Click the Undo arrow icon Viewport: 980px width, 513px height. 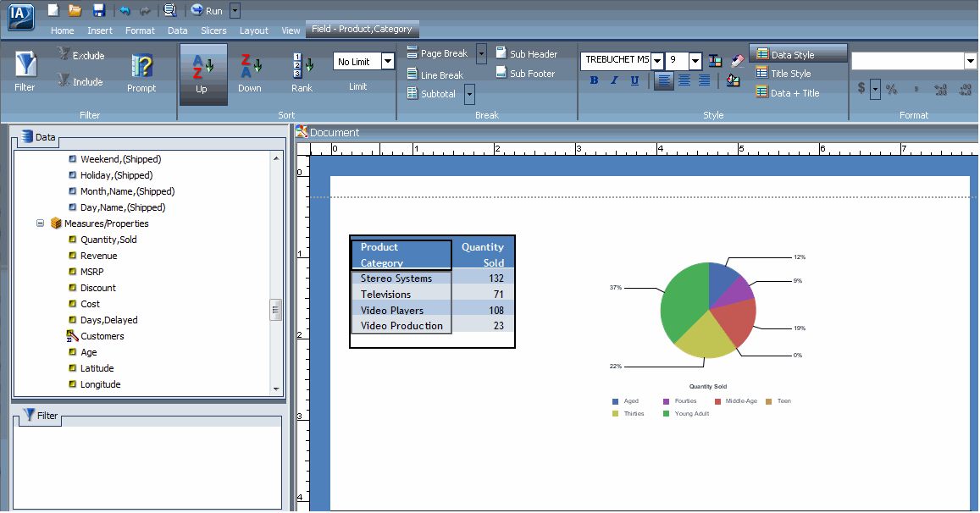[x=125, y=10]
